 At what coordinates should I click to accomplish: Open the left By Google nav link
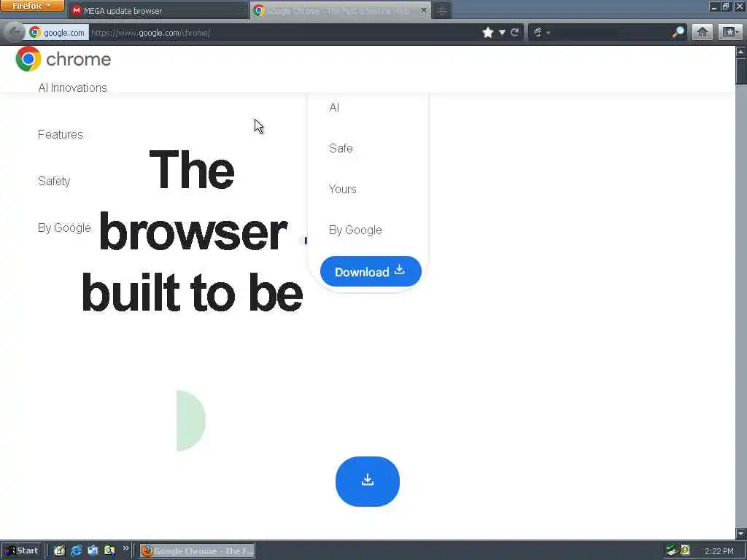[64, 227]
